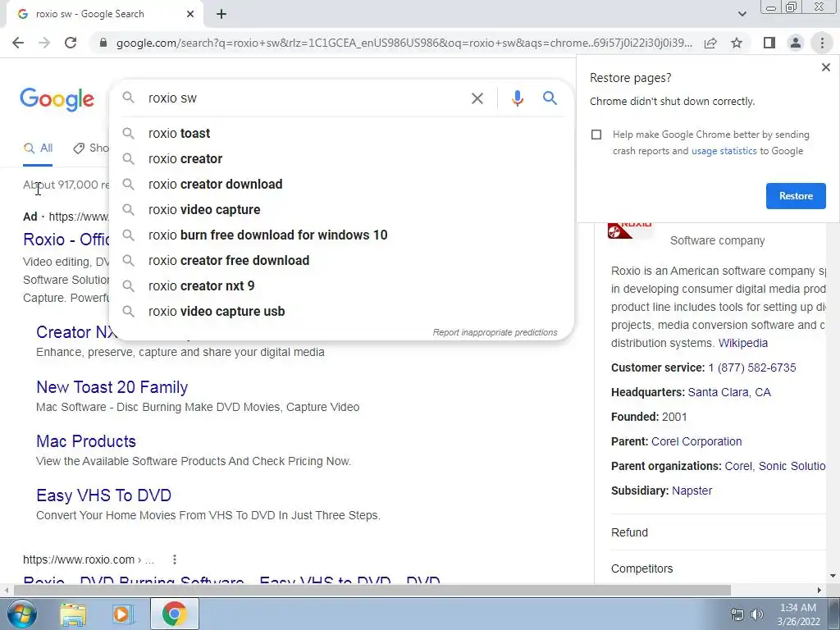The width and height of the screenshot is (840, 630).
Task: Select suggestion roxio toast
Action: click(342, 134)
